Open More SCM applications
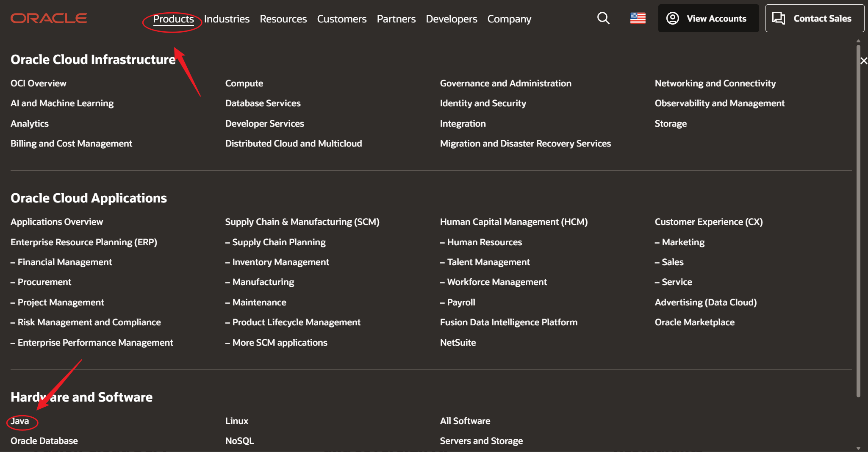 pyautogui.click(x=276, y=343)
